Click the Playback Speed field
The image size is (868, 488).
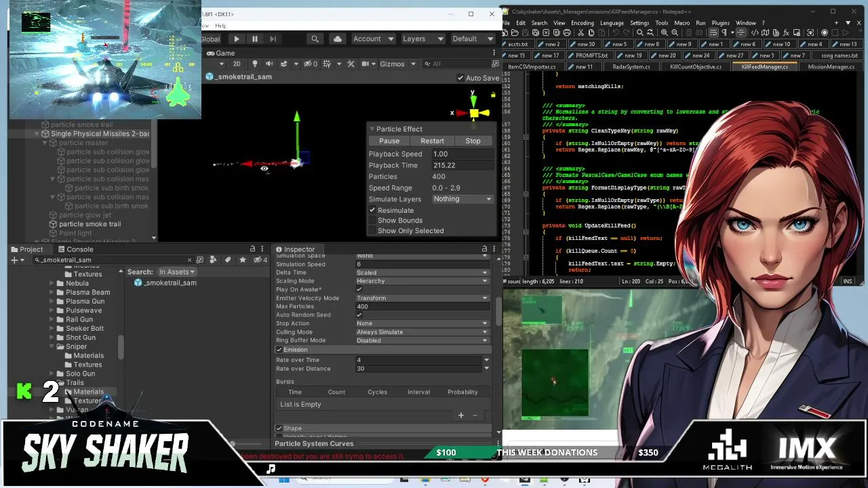pos(461,154)
